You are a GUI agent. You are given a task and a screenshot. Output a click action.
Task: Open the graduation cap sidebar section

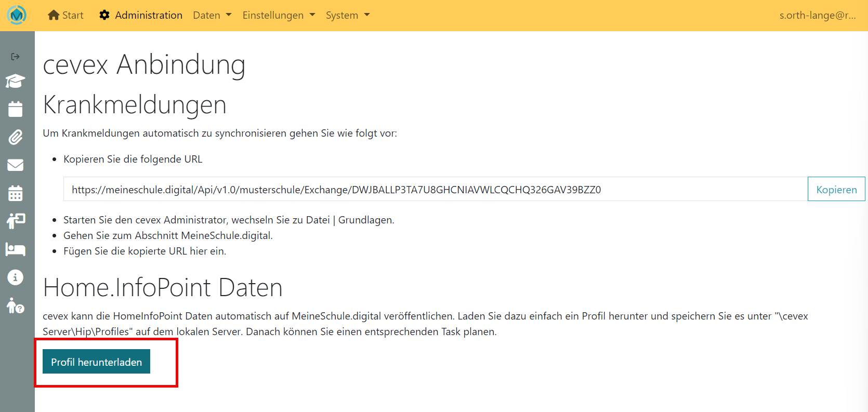point(15,81)
